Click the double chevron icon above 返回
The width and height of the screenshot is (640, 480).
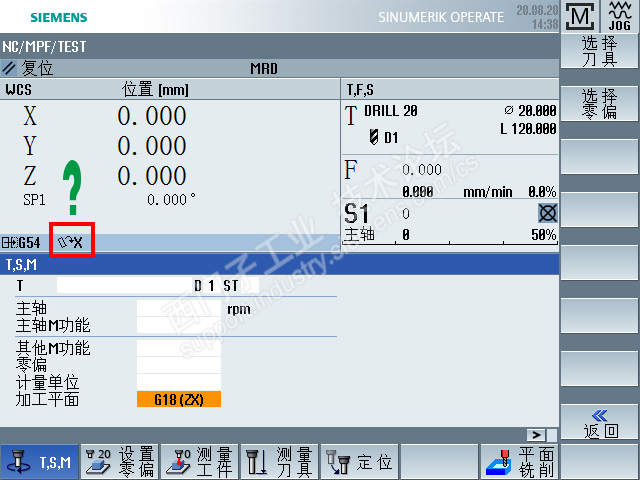coord(599,416)
